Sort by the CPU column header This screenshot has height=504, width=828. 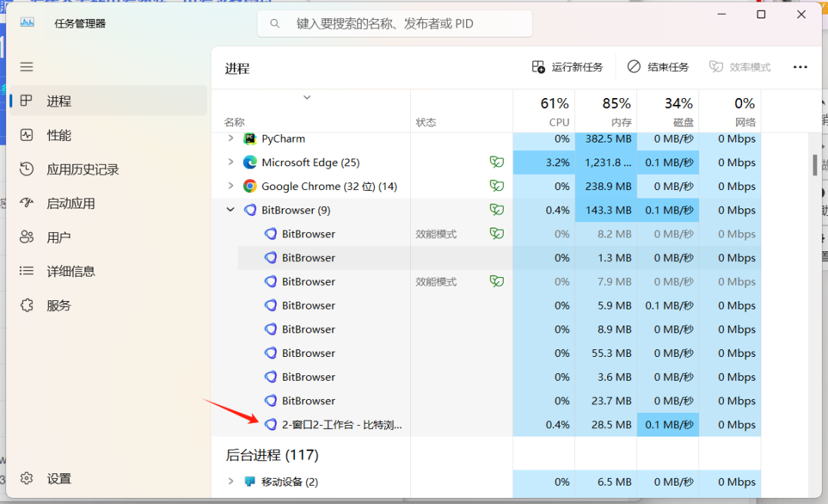[544, 111]
